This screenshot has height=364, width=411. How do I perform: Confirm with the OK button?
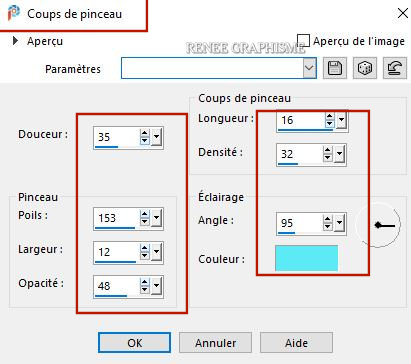click(134, 342)
